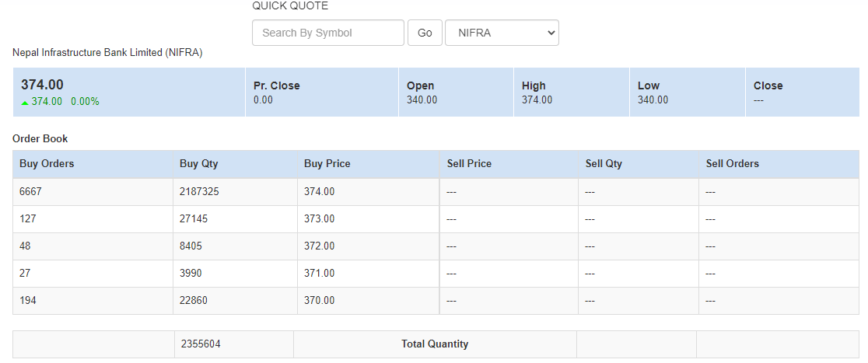The width and height of the screenshot is (868, 363).
Task: Click the Sell Orders column header
Action: coord(732,164)
